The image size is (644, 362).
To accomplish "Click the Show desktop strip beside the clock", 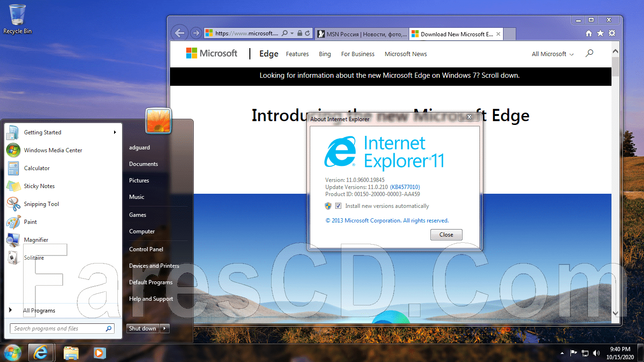I will 640,353.
